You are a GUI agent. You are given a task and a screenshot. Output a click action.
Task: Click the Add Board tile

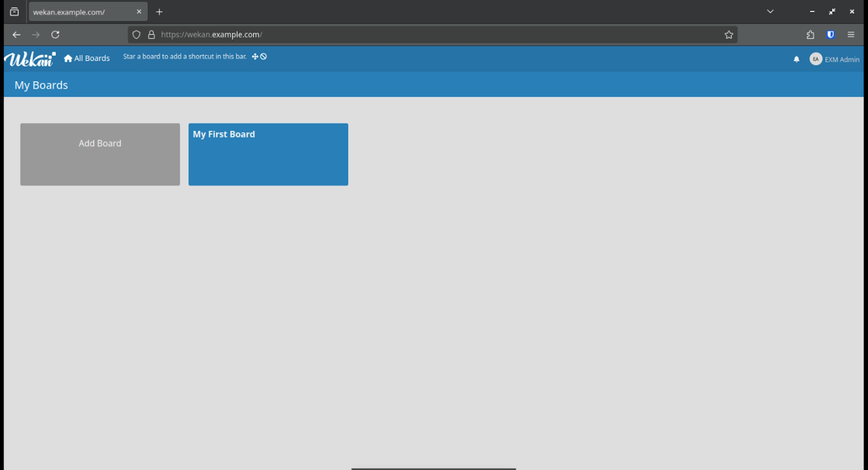100,154
